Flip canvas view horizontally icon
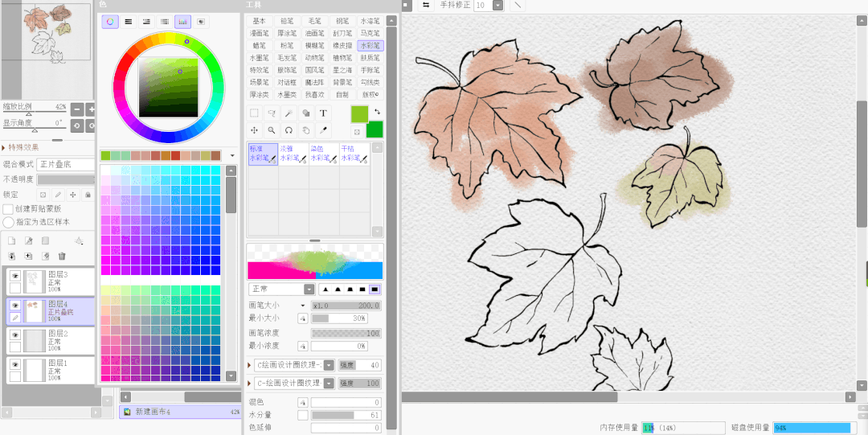868x435 pixels. point(426,5)
